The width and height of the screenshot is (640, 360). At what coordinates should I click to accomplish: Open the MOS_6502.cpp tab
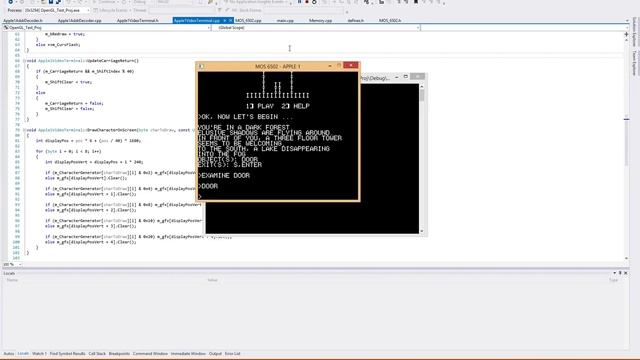coord(248,20)
